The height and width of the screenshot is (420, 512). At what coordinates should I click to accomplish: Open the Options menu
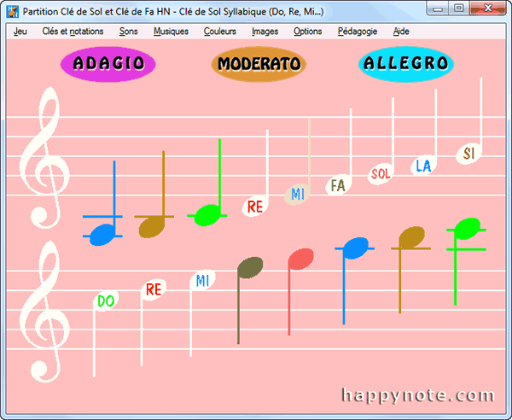(x=307, y=32)
